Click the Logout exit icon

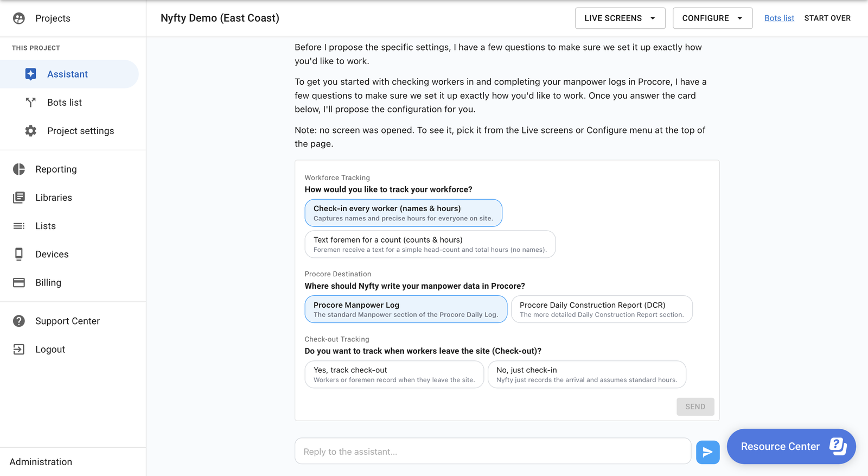pos(19,350)
